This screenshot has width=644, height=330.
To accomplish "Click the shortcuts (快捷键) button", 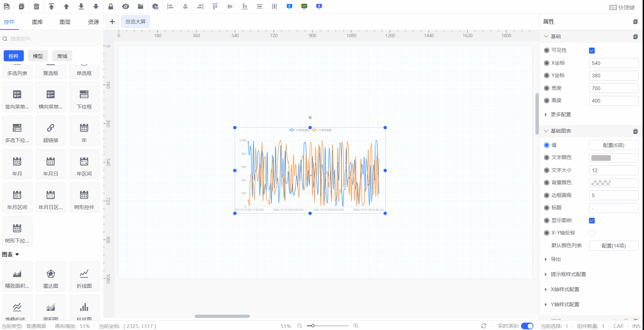I will tap(622, 7).
